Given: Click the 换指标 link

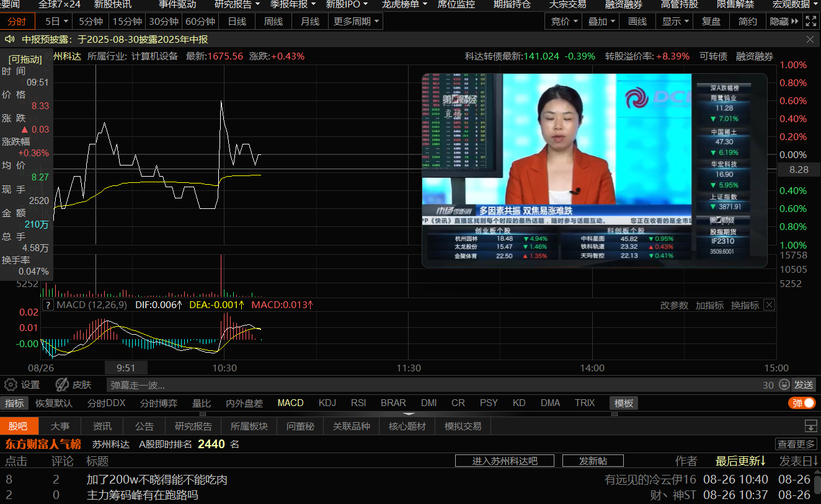Looking at the screenshot, I should pyautogui.click(x=745, y=305).
